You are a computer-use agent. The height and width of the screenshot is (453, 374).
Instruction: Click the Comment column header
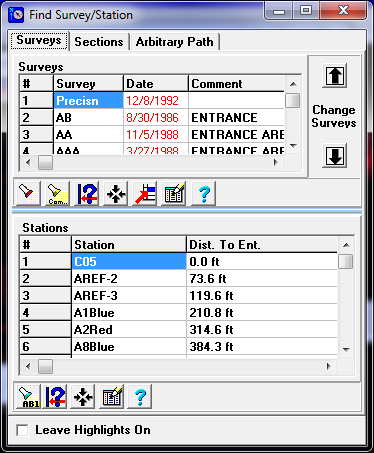coord(236,83)
